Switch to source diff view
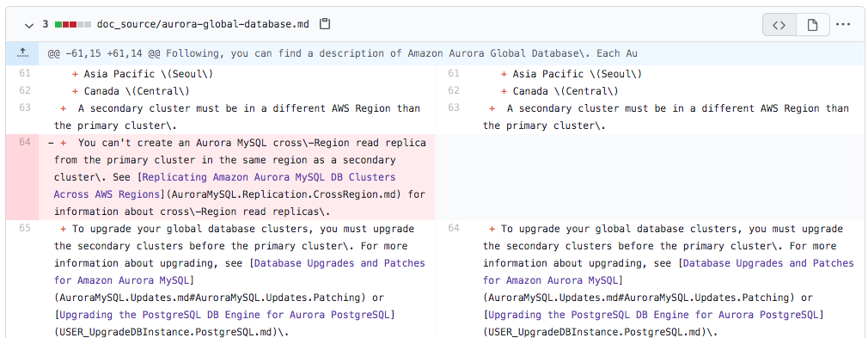The width and height of the screenshot is (868, 338). [779, 24]
